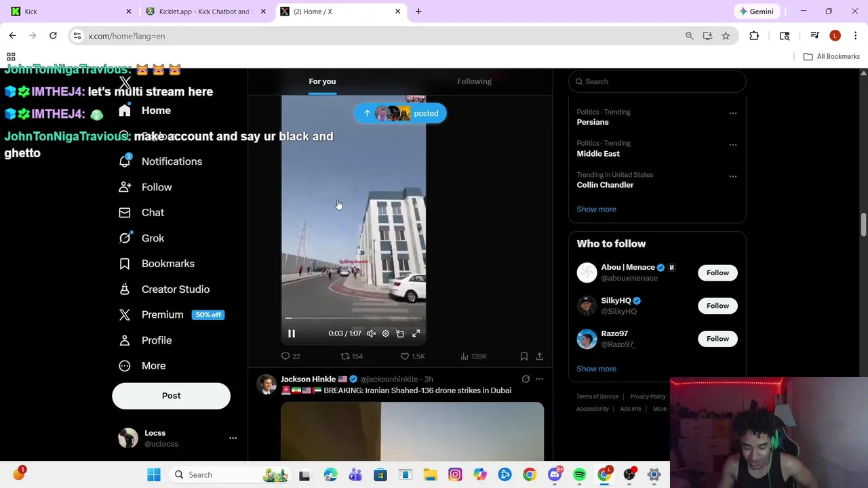
Task: Open Chat in the X sidebar
Action: [141, 213]
